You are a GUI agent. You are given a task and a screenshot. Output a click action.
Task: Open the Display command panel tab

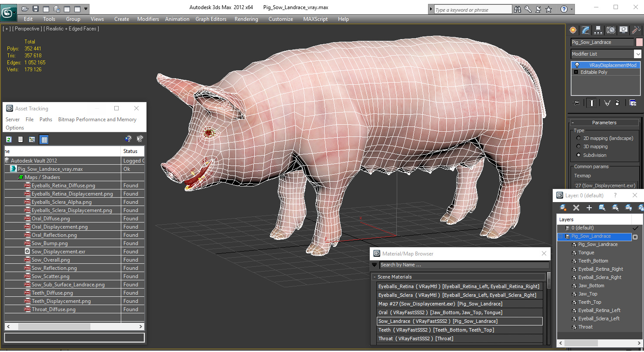point(624,30)
